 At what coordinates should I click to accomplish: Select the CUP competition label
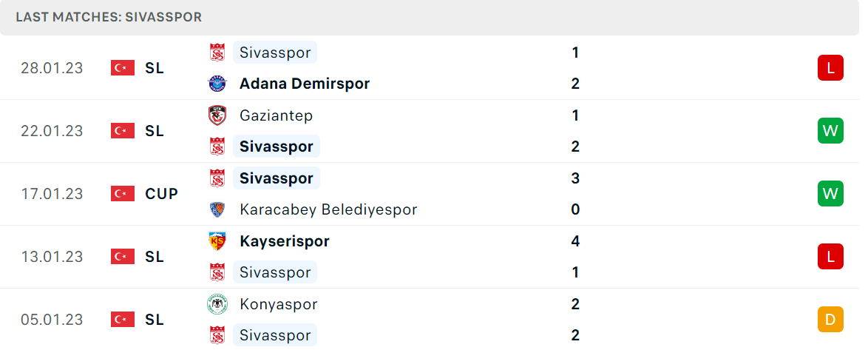[x=162, y=194]
